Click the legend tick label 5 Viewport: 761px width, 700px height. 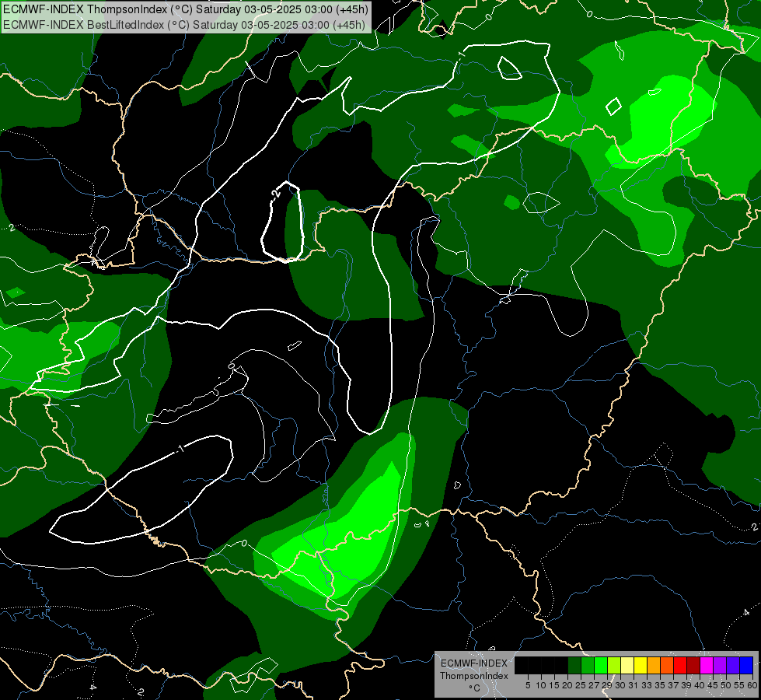point(528,685)
